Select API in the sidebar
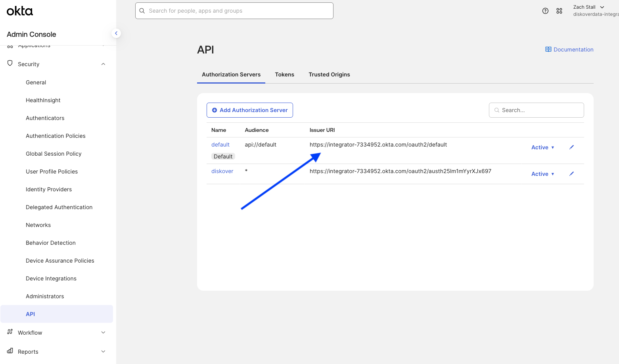The width and height of the screenshot is (619, 364). (x=57, y=314)
